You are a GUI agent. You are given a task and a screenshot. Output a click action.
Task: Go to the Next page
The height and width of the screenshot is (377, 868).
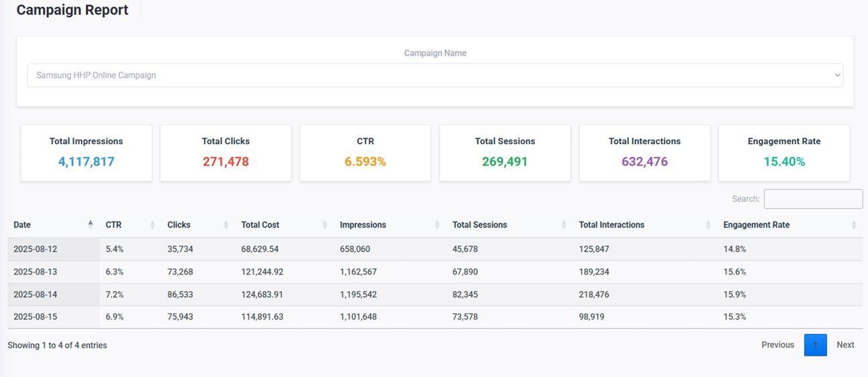[x=845, y=345]
